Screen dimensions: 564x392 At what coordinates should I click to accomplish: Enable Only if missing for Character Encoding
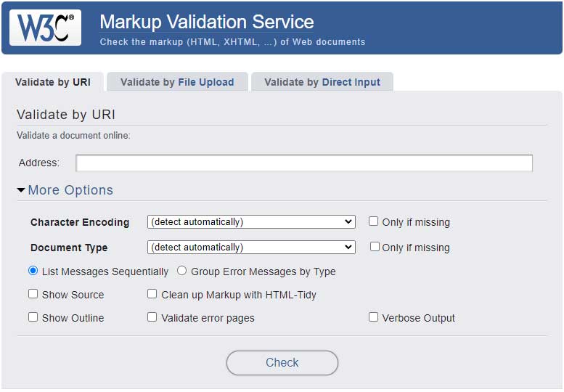pos(374,221)
